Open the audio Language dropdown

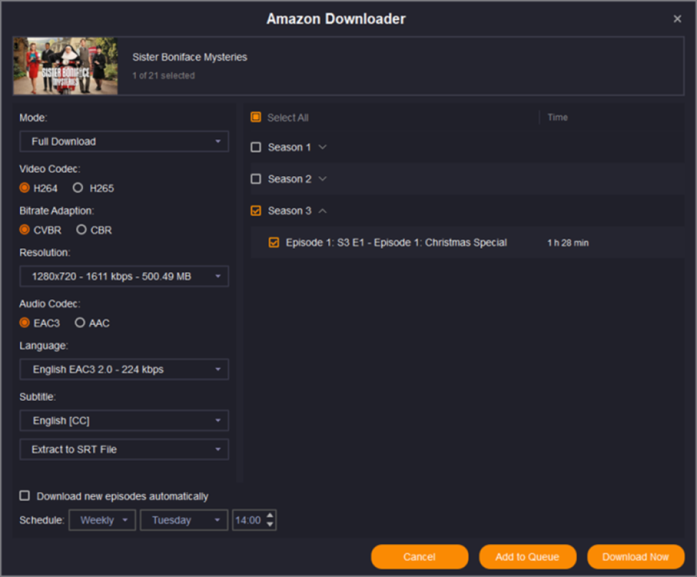point(124,370)
